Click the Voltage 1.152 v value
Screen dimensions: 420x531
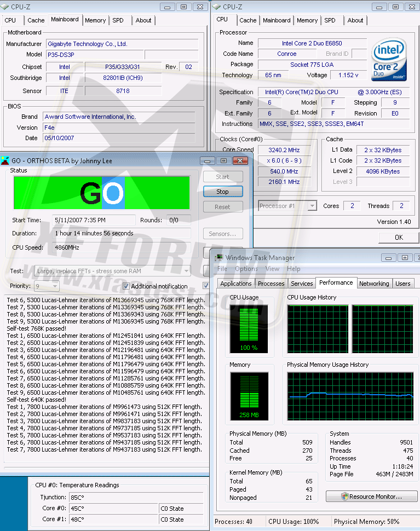point(348,75)
